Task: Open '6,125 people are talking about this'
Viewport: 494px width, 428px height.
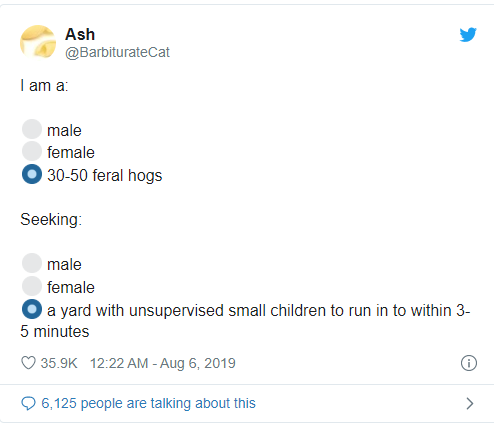Action: pos(148,403)
